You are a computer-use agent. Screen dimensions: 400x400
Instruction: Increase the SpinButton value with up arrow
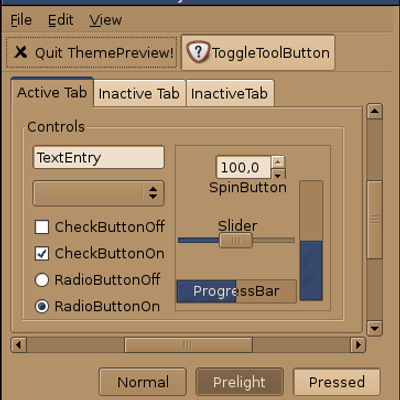pos(278,162)
